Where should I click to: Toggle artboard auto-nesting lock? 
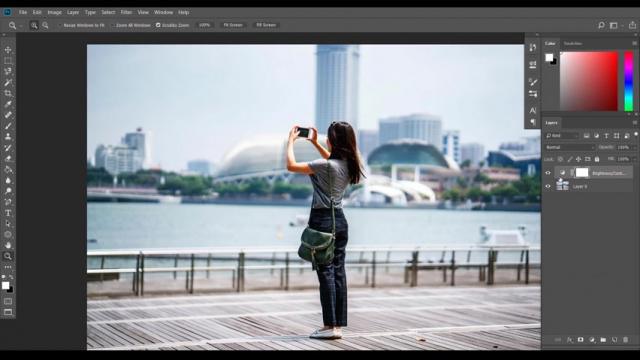(587, 159)
